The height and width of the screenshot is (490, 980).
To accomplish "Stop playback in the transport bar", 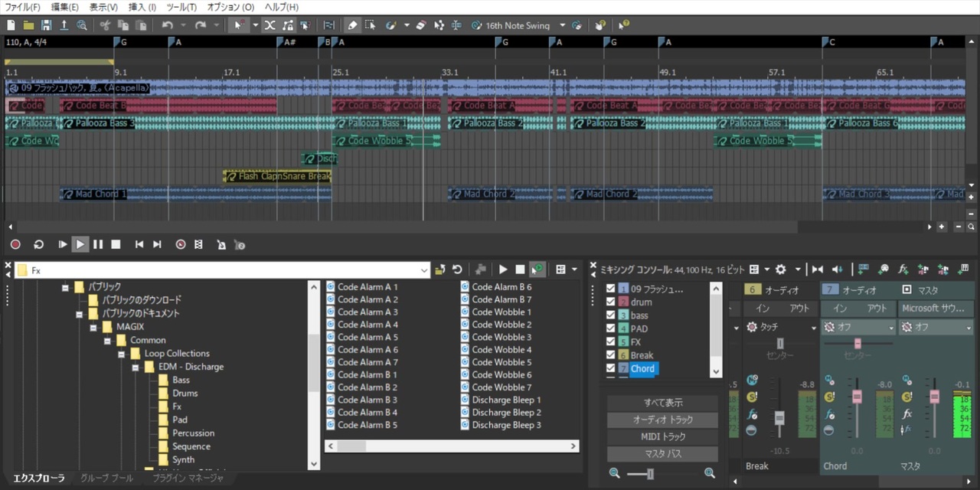I will pyautogui.click(x=116, y=244).
